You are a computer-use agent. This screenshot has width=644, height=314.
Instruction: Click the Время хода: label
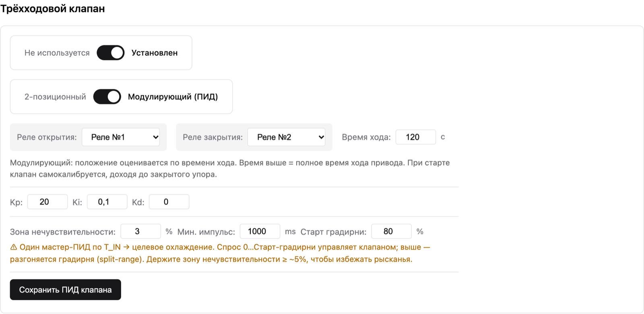pos(366,138)
